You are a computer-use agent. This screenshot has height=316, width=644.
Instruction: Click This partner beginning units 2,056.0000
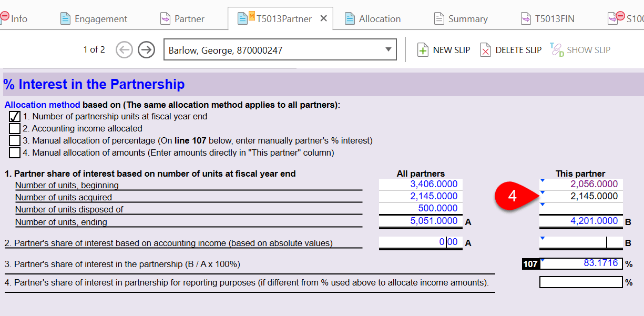click(581, 184)
